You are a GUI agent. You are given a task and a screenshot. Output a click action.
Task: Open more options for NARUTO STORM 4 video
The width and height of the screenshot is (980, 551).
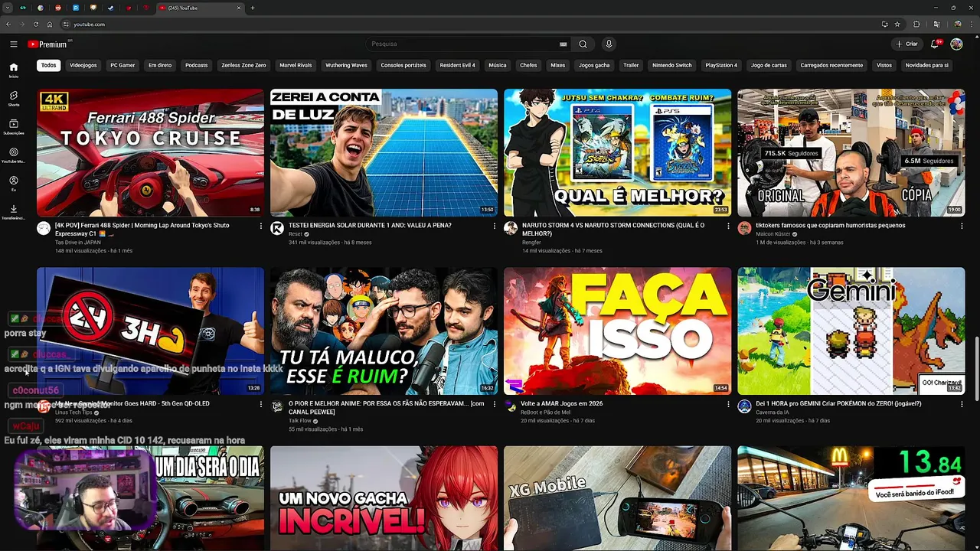(728, 227)
